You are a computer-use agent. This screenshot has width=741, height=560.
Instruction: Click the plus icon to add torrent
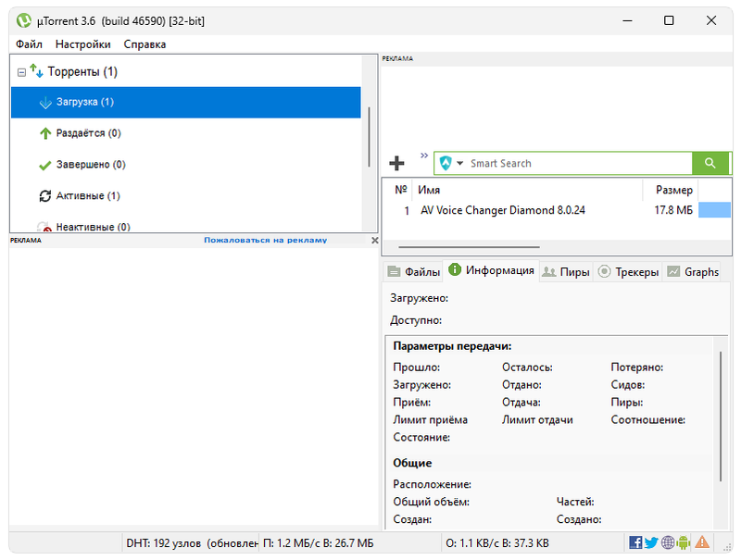pyautogui.click(x=396, y=164)
